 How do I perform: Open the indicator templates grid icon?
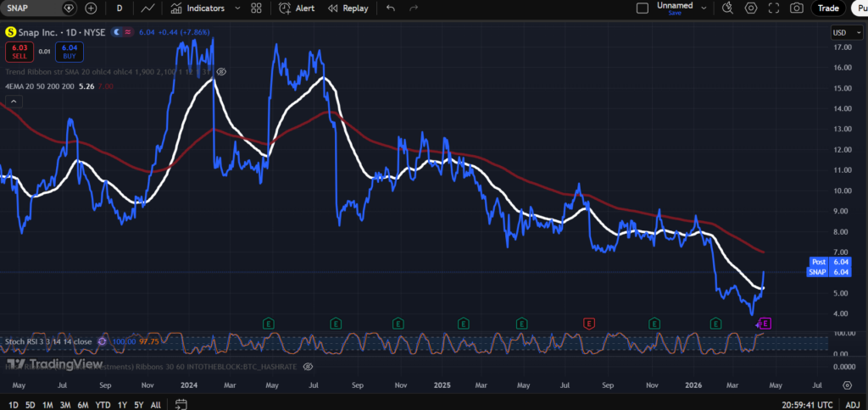pos(256,8)
